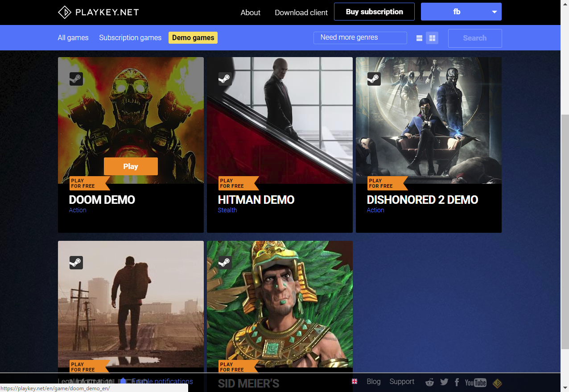Click the page vertical scrollbar
The image size is (569, 392).
(565, 232)
